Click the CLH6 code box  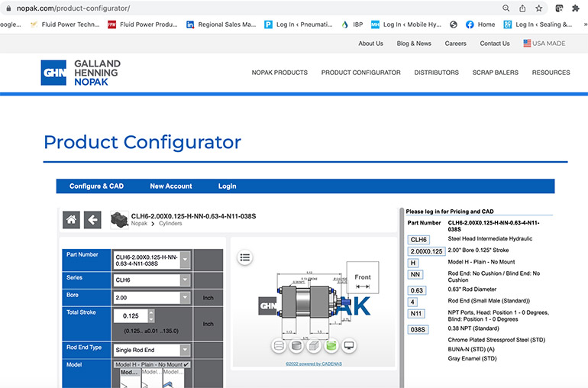[x=418, y=240]
